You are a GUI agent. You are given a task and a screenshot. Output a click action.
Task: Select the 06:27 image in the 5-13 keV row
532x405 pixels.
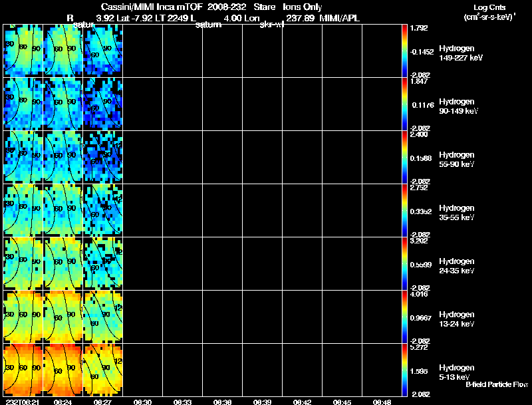click(x=103, y=370)
